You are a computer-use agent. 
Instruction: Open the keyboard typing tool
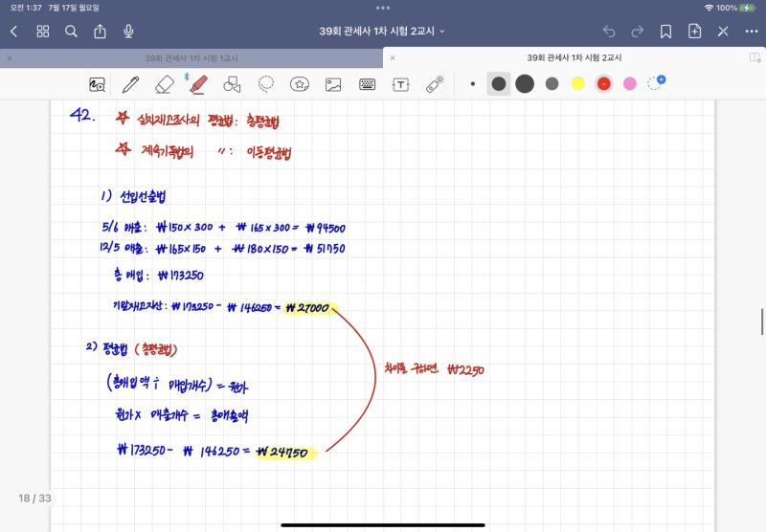[x=367, y=84]
